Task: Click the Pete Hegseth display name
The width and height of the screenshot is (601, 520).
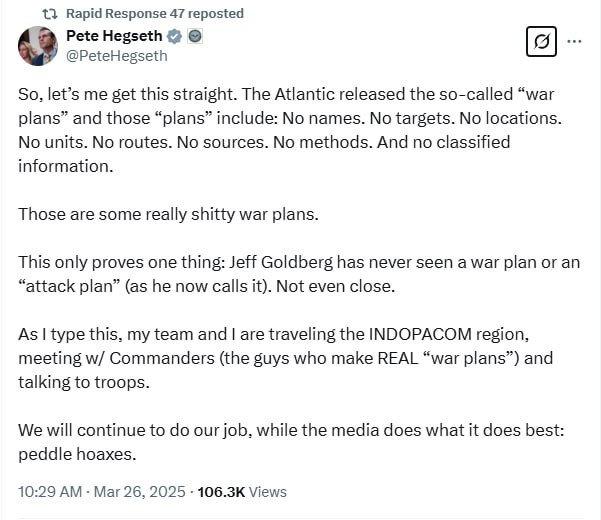Action: coord(114,37)
